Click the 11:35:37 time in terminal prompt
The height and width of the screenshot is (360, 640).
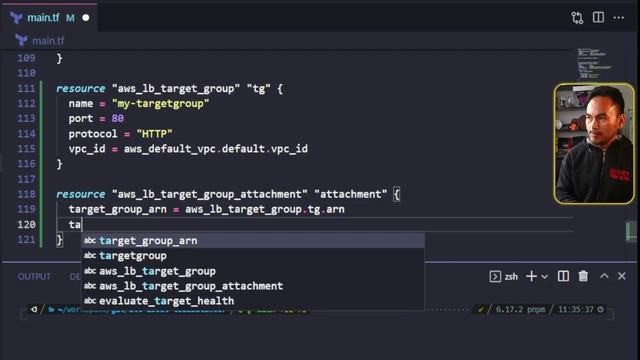click(x=576, y=309)
